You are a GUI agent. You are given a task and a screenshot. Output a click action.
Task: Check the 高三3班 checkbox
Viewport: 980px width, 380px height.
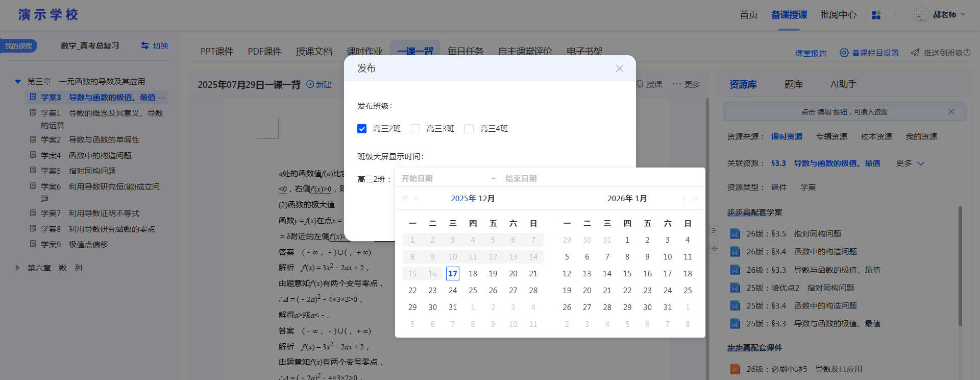point(415,129)
